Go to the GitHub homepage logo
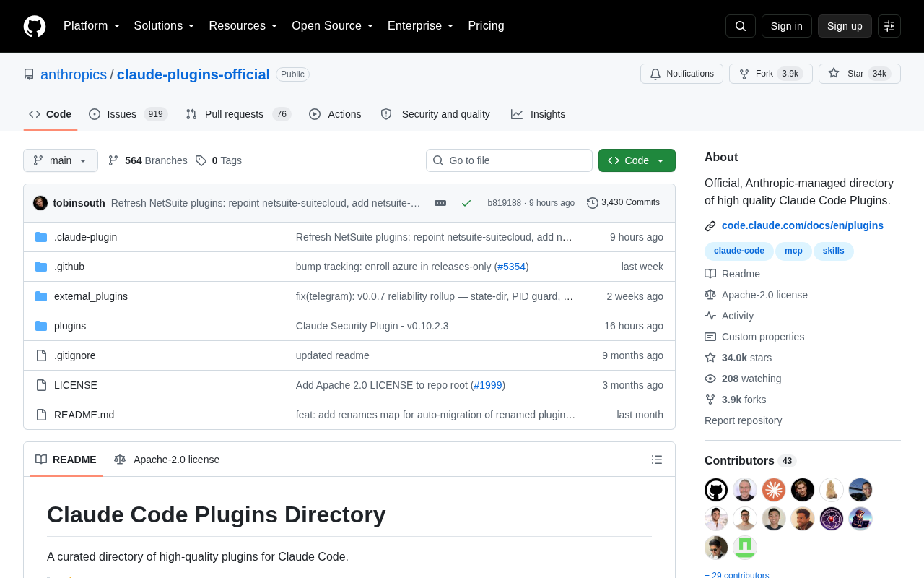The image size is (924, 578). (x=35, y=26)
